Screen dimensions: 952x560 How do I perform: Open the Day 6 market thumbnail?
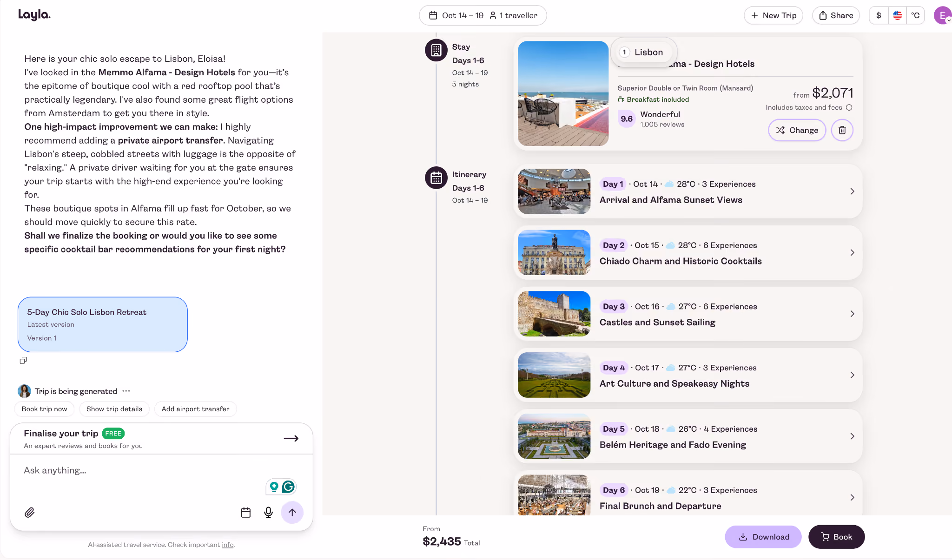pos(554,495)
